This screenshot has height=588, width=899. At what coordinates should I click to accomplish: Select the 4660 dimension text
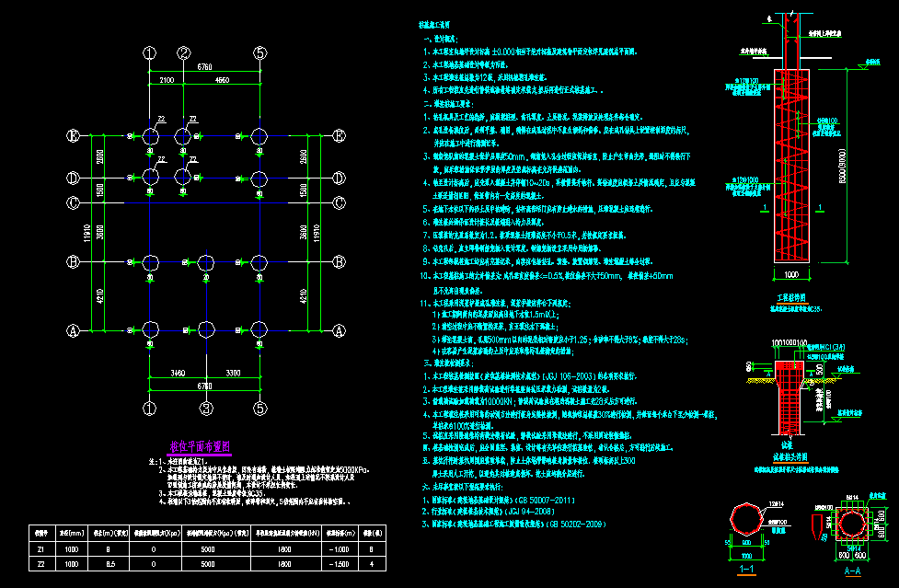pos(222,82)
